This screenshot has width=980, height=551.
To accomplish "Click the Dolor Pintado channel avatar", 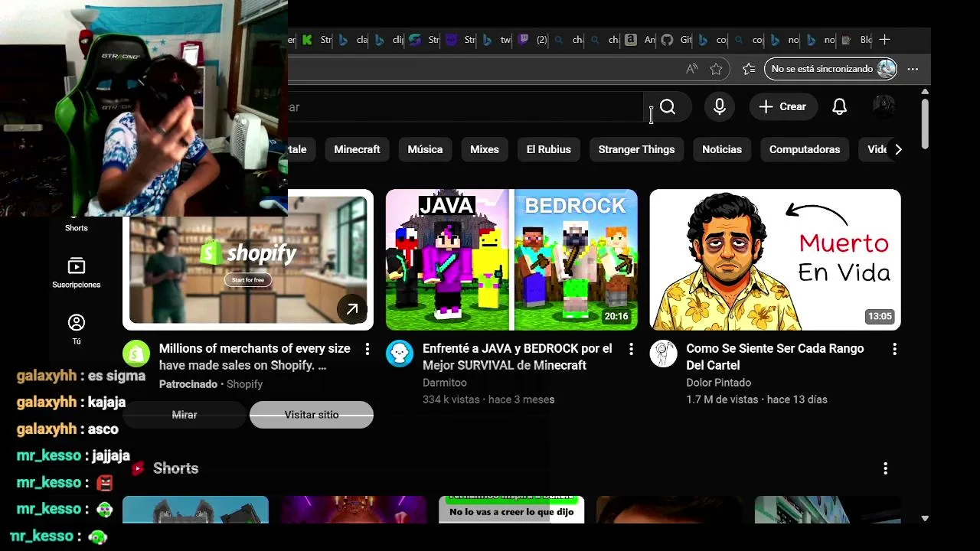I will 663,354.
